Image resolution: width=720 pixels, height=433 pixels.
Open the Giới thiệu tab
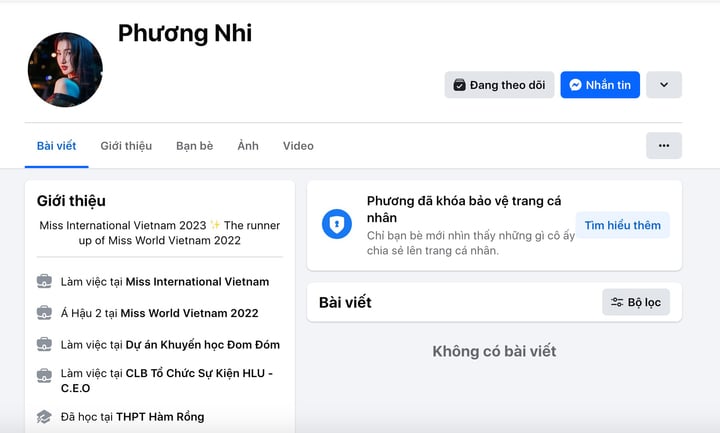(x=126, y=146)
